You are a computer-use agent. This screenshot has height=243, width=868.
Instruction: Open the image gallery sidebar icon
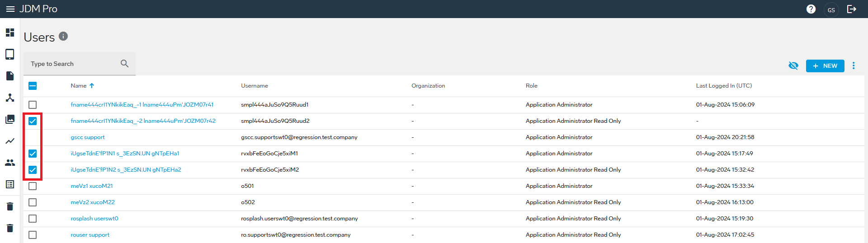(x=10, y=119)
